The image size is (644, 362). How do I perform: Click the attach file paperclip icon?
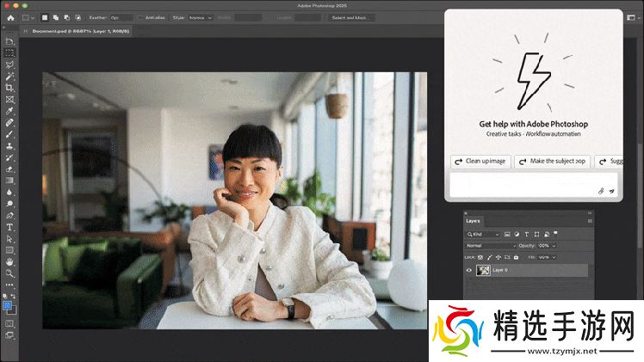(601, 191)
